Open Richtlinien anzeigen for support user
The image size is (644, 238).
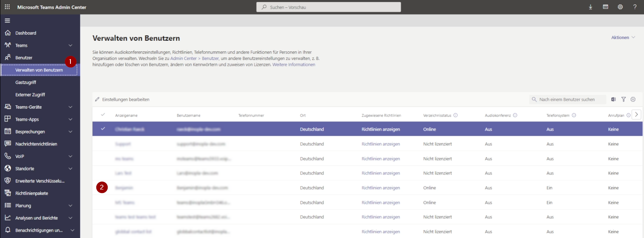click(x=381, y=144)
